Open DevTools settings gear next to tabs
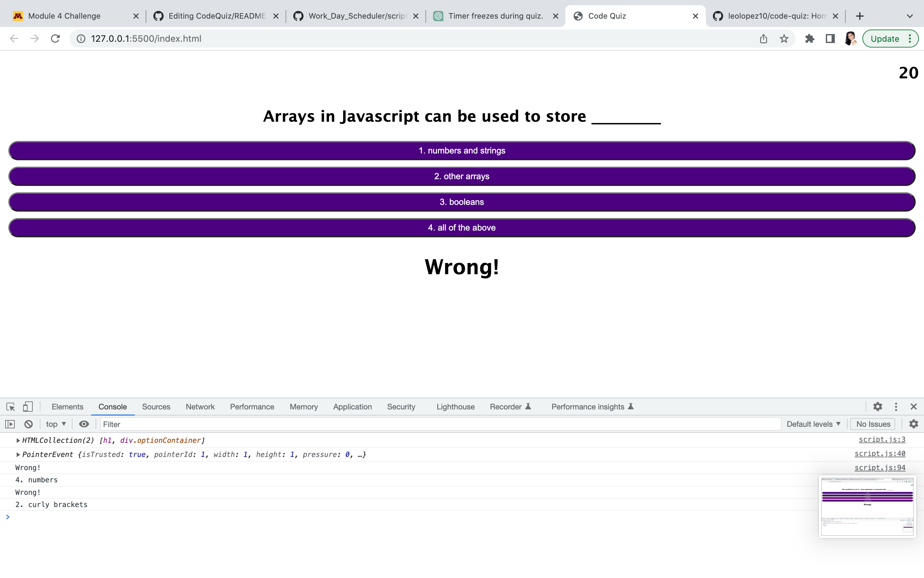Screen dimensions: 924x578 click(878, 407)
